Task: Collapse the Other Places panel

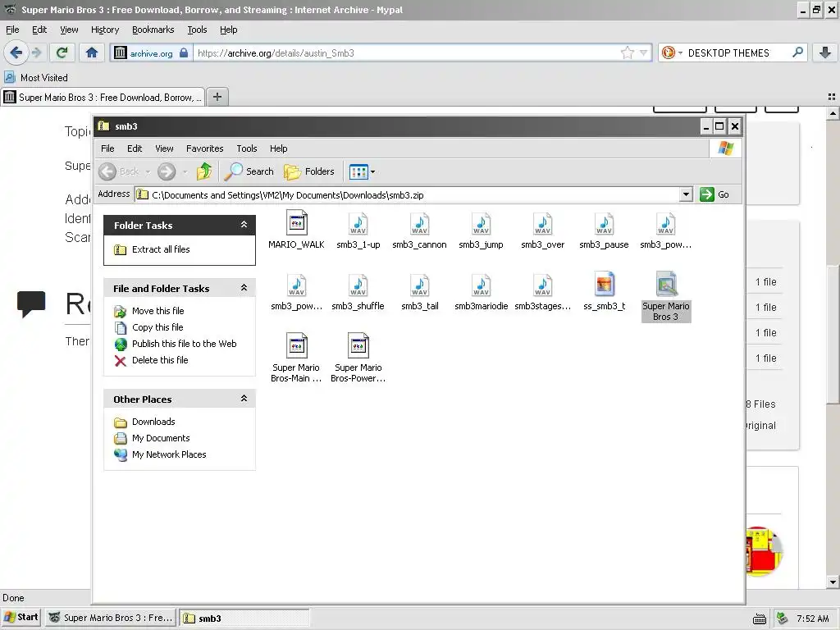Action: point(244,399)
